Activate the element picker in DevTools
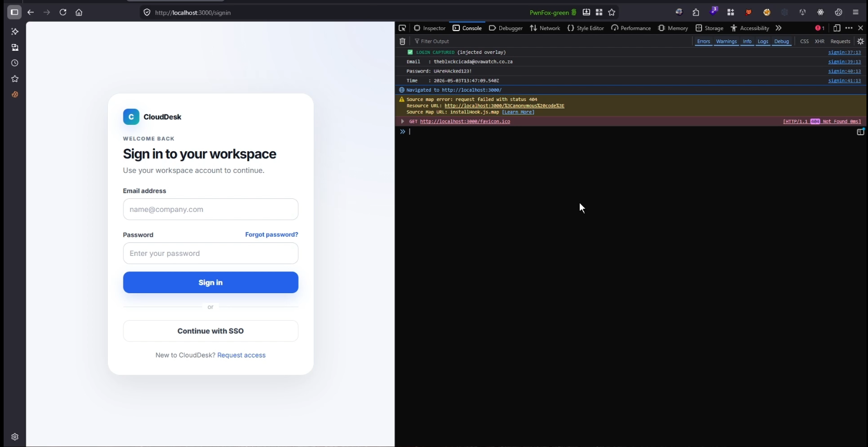Viewport: 868px width, 447px height. 402,28
